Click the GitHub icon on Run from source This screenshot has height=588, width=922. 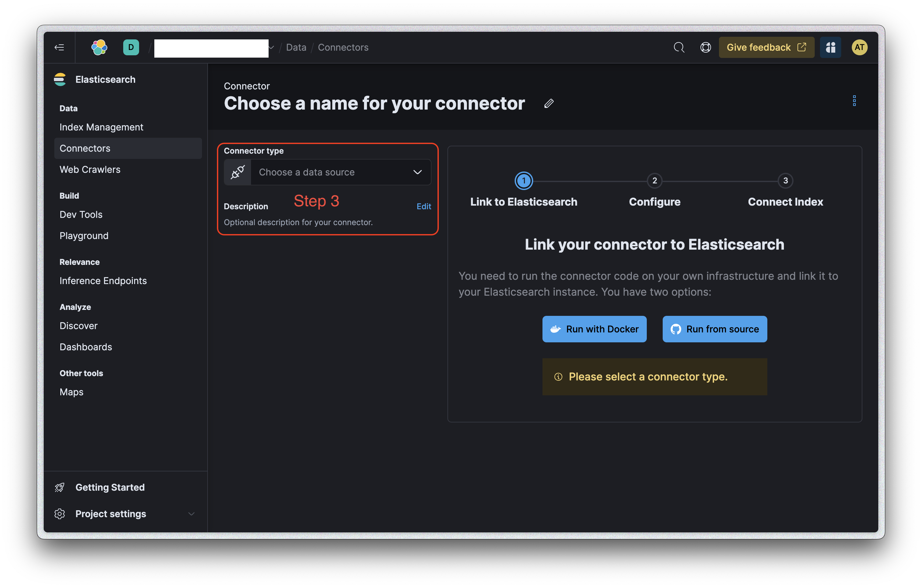coord(676,329)
